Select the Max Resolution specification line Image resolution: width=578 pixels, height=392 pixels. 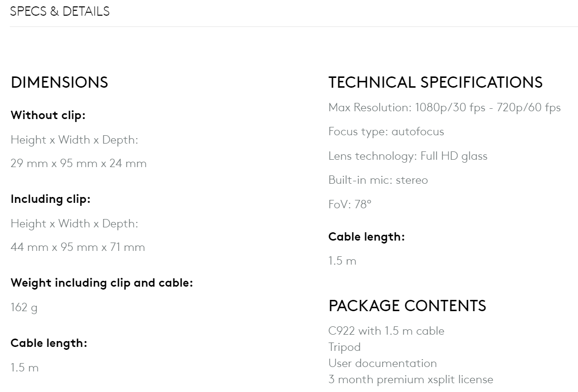point(444,108)
